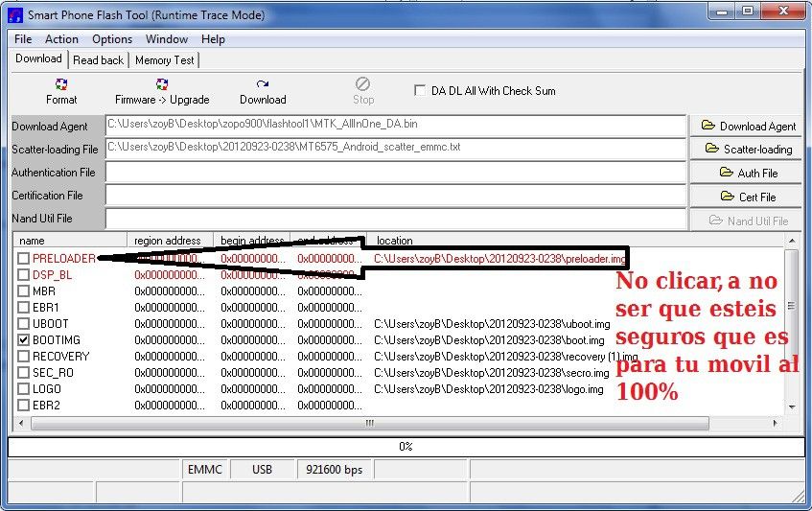Click the horizontal scrollbar's right arrow
This screenshot has width=812, height=511.
pyautogui.click(x=776, y=423)
